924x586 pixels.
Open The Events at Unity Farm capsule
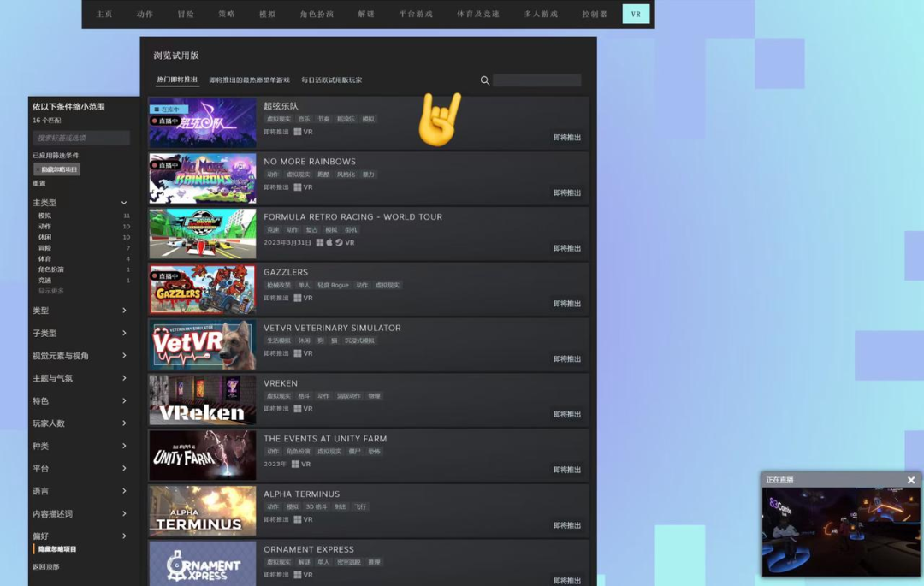click(x=203, y=455)
